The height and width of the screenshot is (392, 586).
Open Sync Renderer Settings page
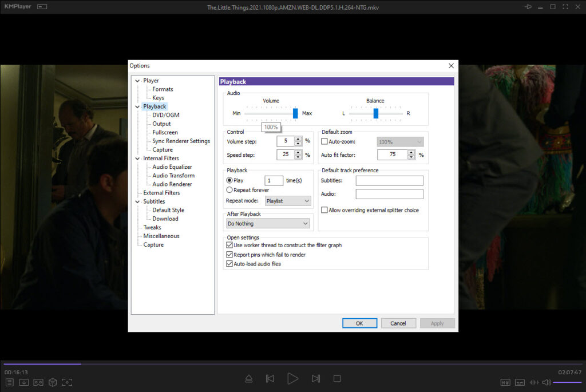click(181, 141)
